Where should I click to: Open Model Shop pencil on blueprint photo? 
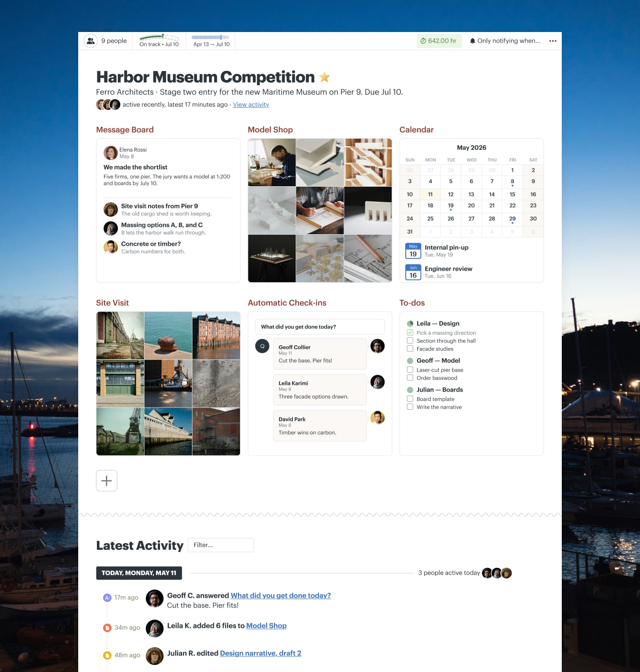368,259
